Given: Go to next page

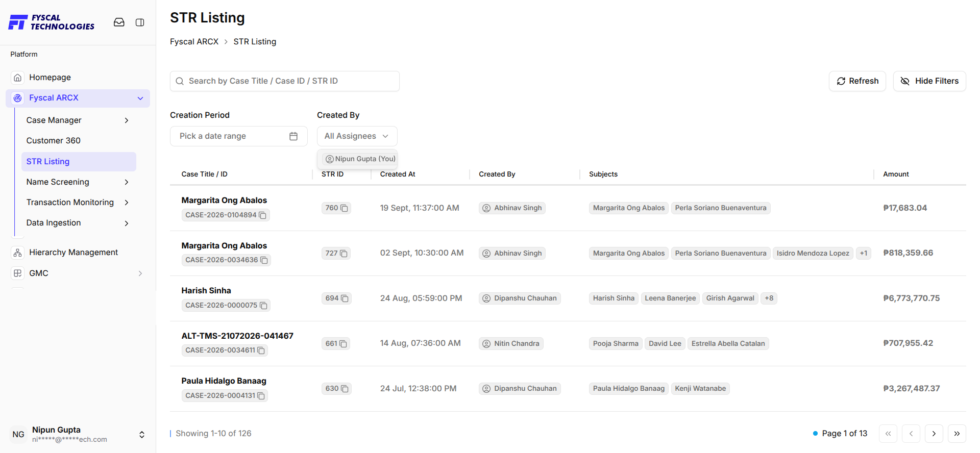Looking at the screenshot, I should click(934, 434).
